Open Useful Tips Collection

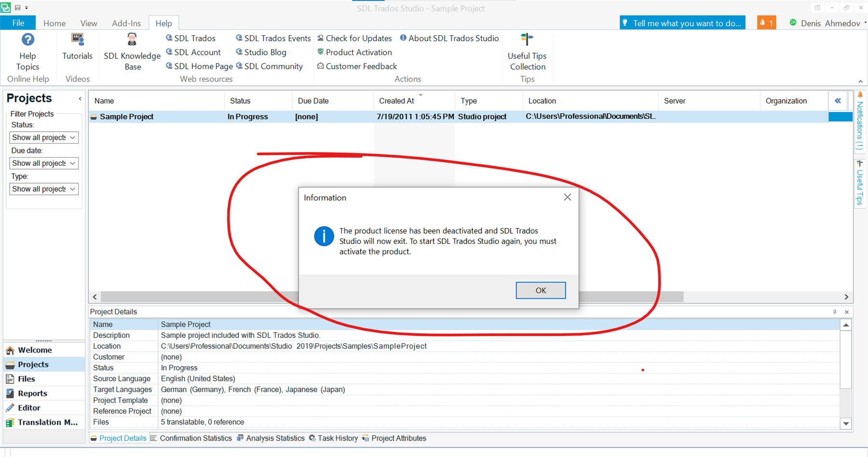pyautogui.click(x=527, y=52)
